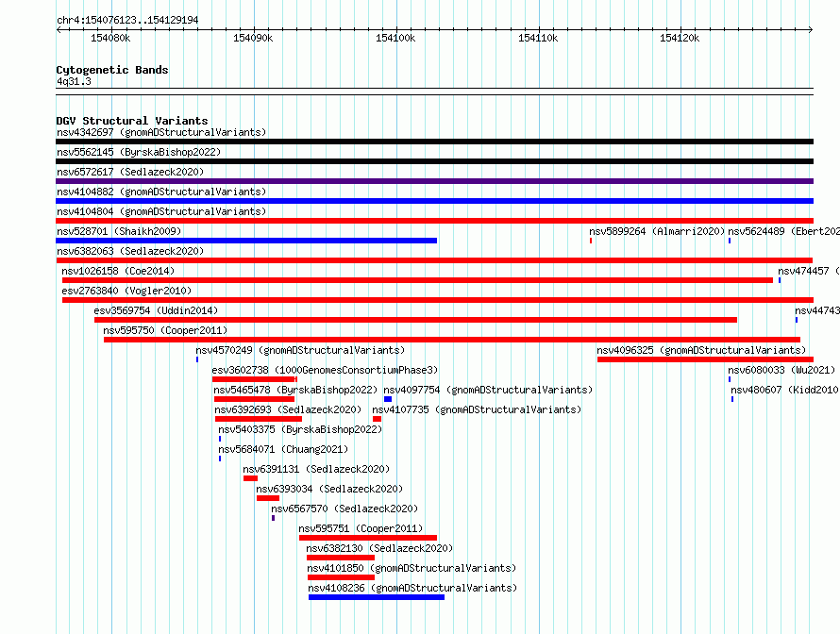The width and height of the screenshot is (840, 634).
Task: Open the nsv5624489 Ebert variant label
Action: (x=783, y=231)
